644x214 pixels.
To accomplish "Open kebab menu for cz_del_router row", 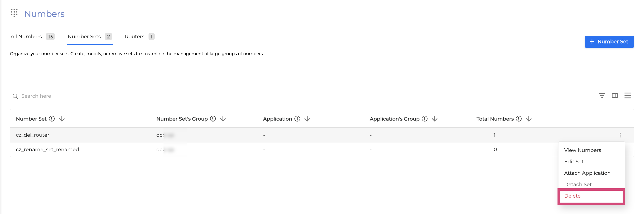I will pyautogui.click(x=620, y=135).
